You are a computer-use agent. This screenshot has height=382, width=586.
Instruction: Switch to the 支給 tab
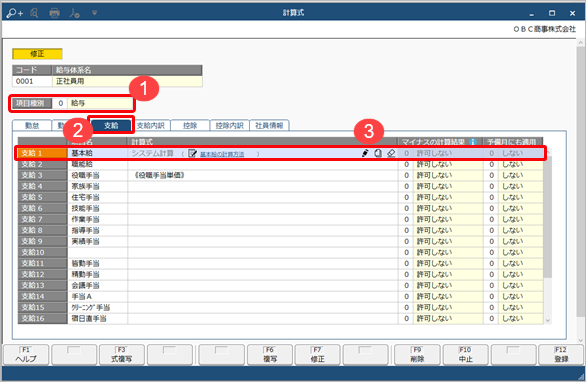pos(111,126)
